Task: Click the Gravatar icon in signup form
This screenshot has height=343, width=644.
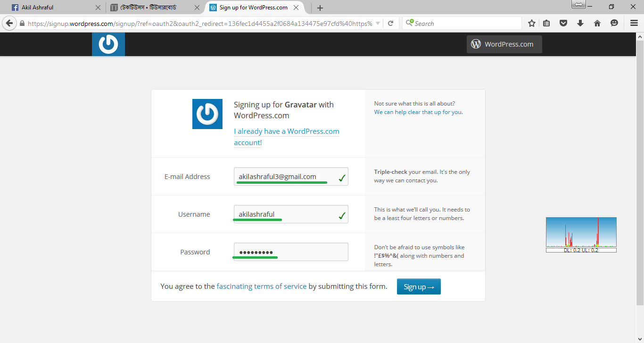Action: pyautogui.click(x=207, y=114)
